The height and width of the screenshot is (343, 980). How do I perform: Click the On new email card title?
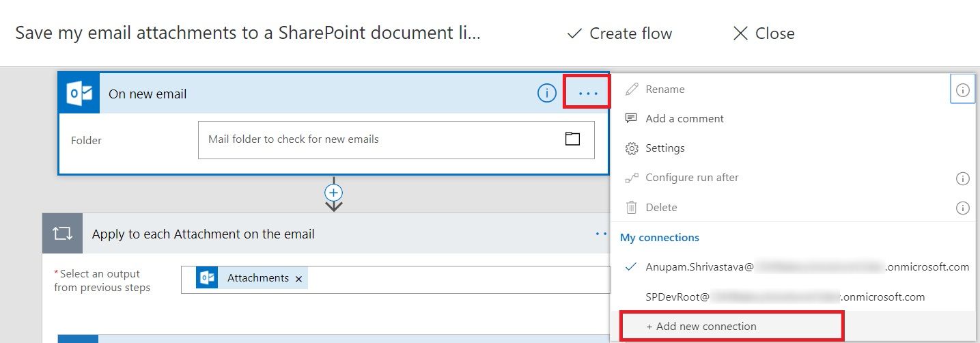pyautogui.click(x=148, y=94)
